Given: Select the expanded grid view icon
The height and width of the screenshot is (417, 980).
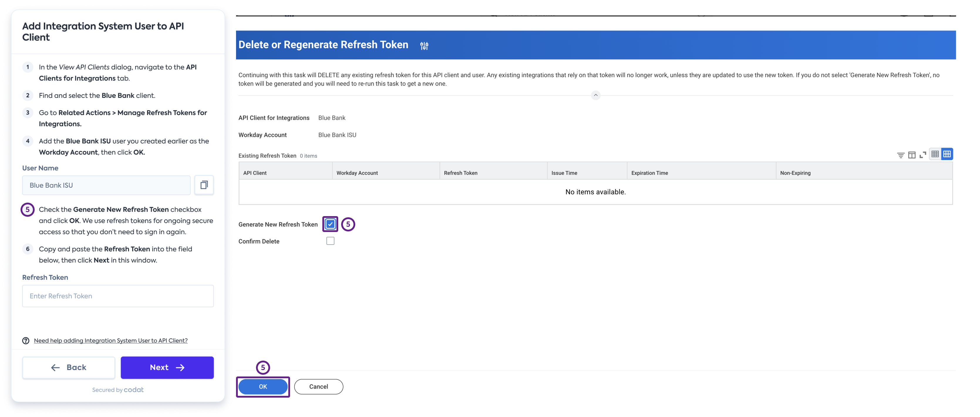Looking at the screenshot, I should coord(947,154).
